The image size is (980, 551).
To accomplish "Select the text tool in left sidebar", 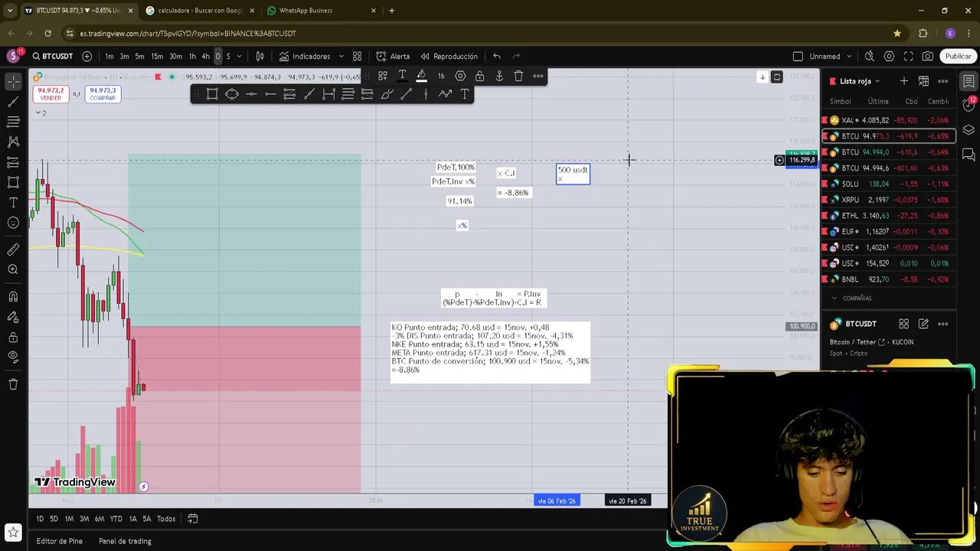I will point(13,203).
